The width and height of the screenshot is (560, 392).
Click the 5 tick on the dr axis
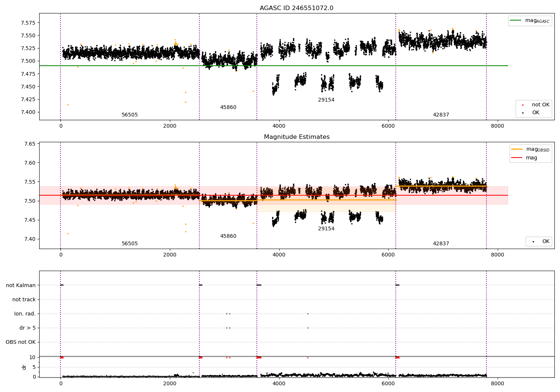[34, 367]
